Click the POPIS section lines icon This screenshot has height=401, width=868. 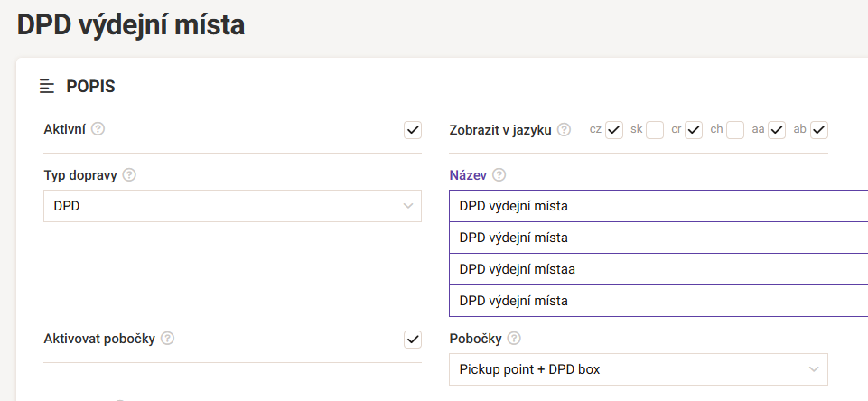click(47, 87)
